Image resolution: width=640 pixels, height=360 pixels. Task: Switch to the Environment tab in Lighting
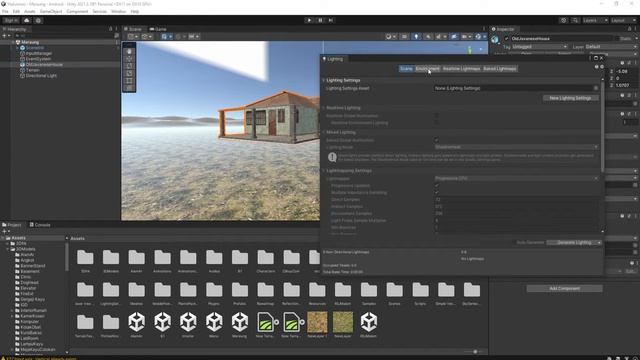[x=427, y=69]
